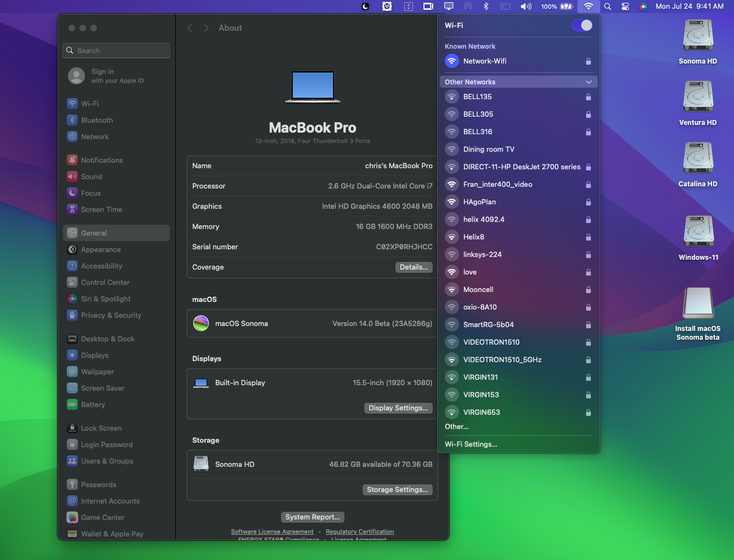The height and width of the screenshot is (560, 734).
Task: Select the known network Network-Wifi
Action: [x=518, y=61]
